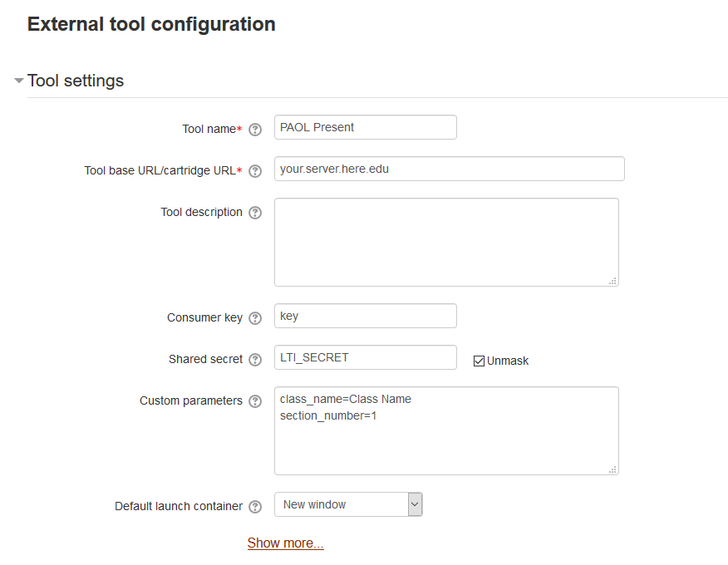728x565 pixels.
Task: Select the Consumer key input box
Action: coord(365,316)
